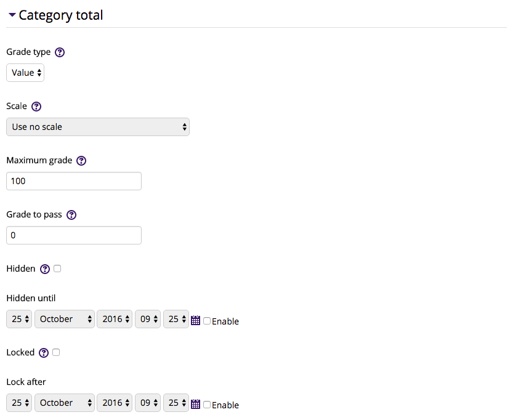Image resolution: width=513 pixels, height=420 pixels.
Task: Open Lock after minute dropdown
Action: (176, 403)
